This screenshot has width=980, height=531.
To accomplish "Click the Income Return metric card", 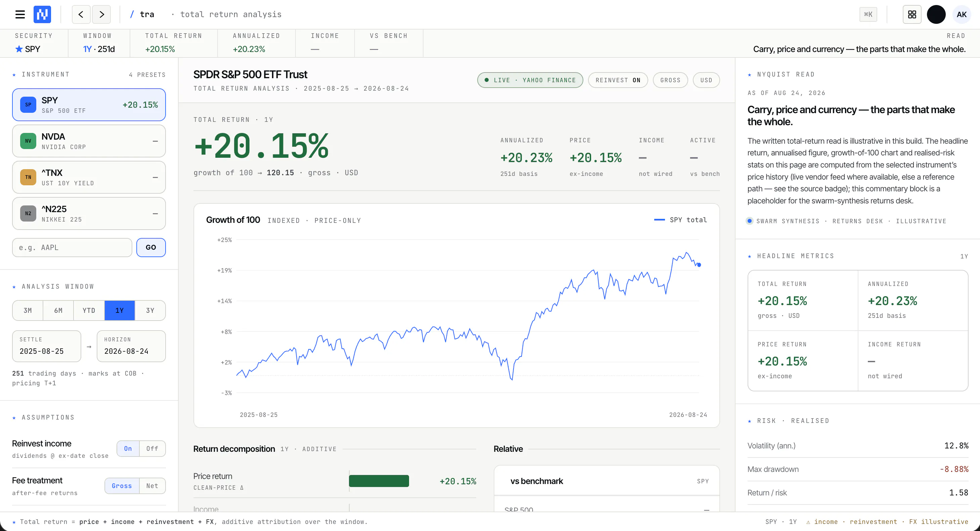I will point(913,361).
